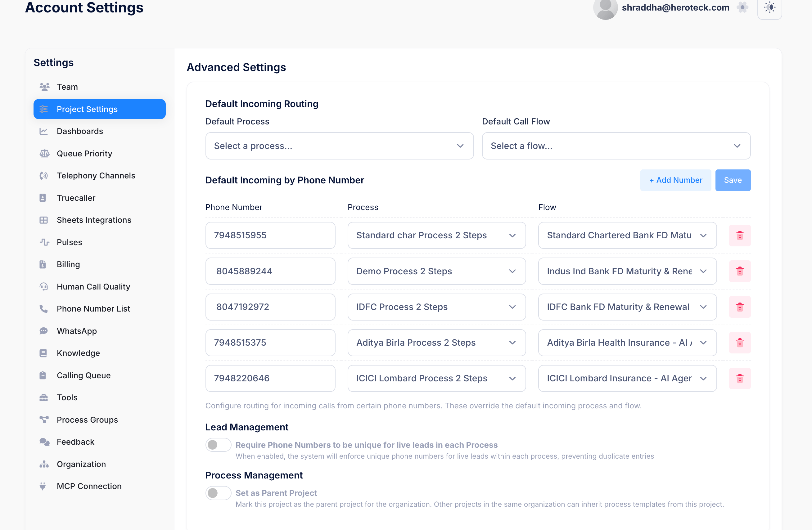
Task: Click phone number field 7948515955
Action: (x=270, y=235)
